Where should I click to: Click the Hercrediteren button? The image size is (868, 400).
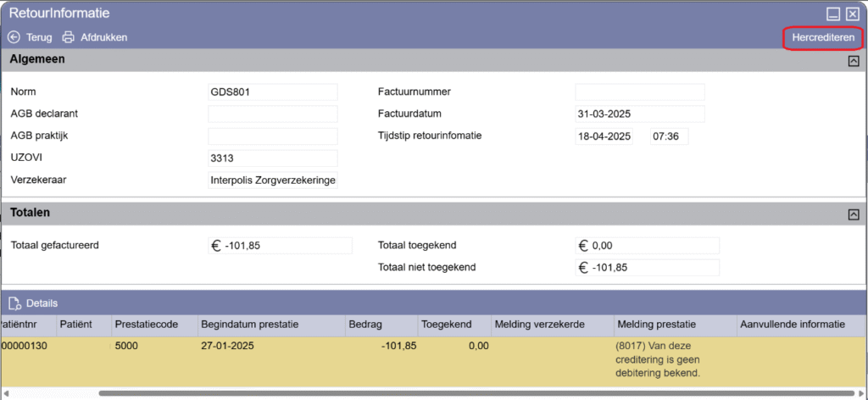(822, 37)
